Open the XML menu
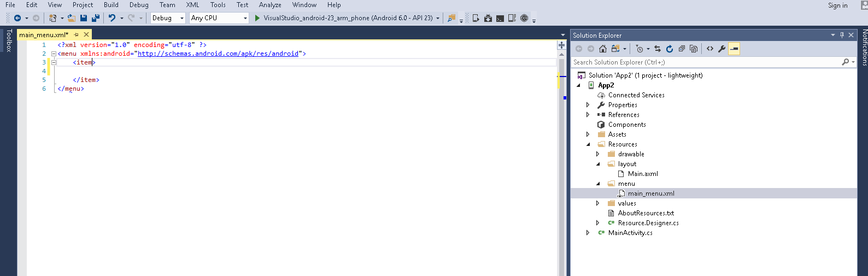 pos(192,5)
